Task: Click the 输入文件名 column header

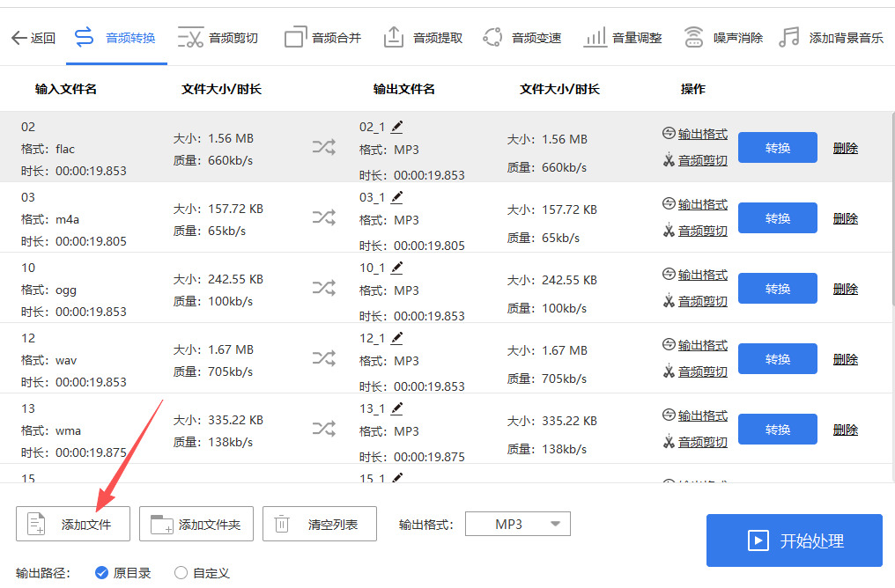Action: click(66, 89)
